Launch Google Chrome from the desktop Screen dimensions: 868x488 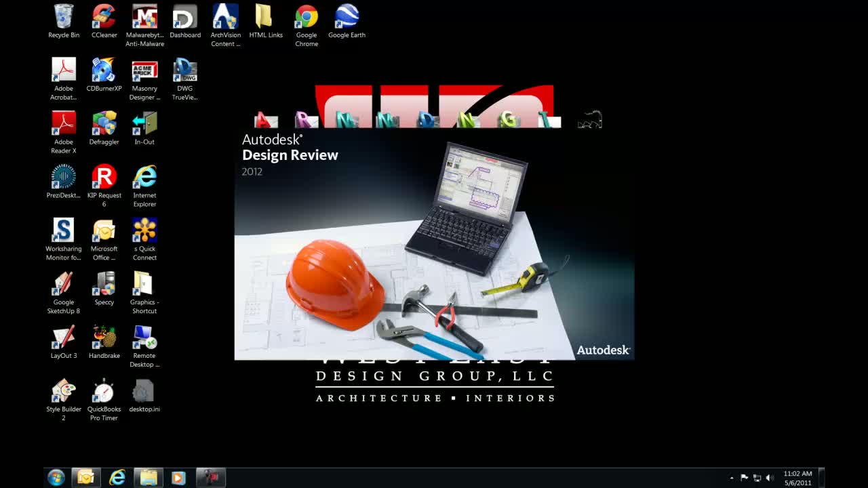(307, 26)
